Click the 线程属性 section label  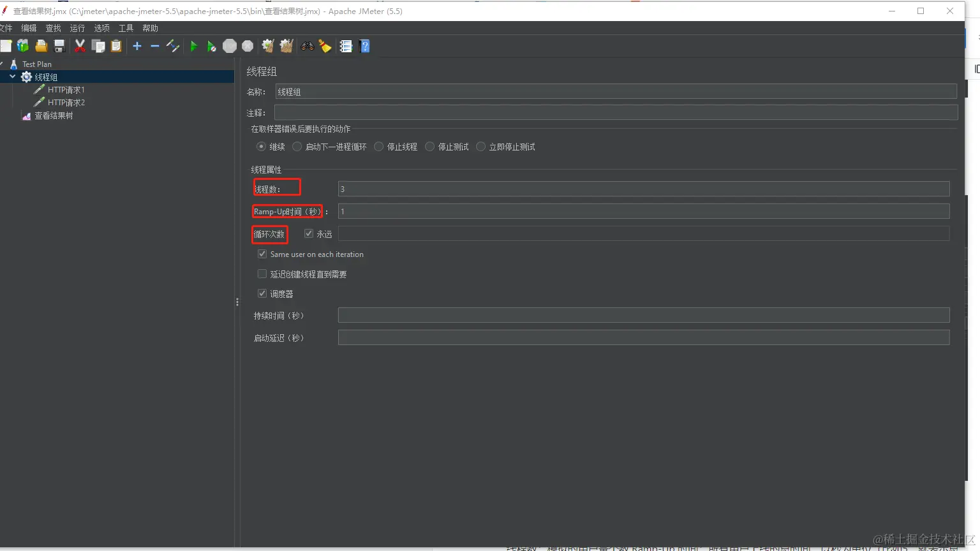266,170
